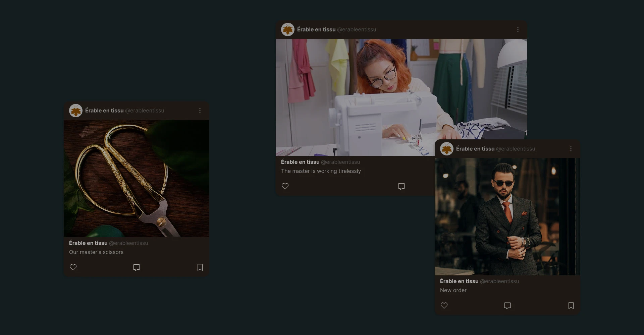The height and width of the screenshot is (335, 644).
Task: Bookmark the "Our master's scissors" post
Action: tap(200, 267)
